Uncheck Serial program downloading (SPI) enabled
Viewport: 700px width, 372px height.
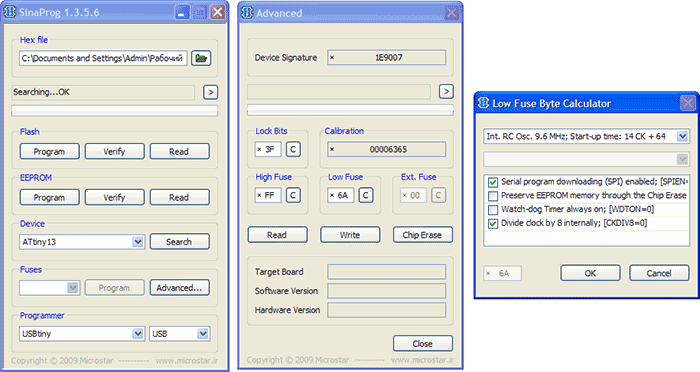(493, 182)
